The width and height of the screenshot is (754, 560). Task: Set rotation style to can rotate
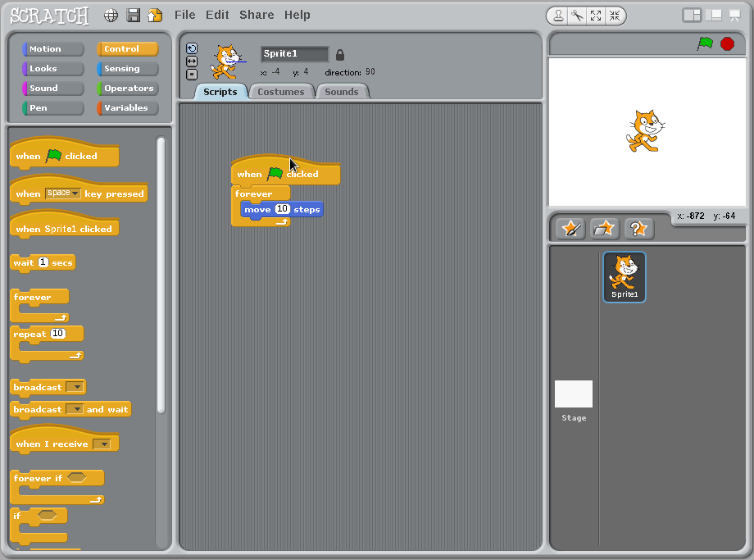pos(192,48)
